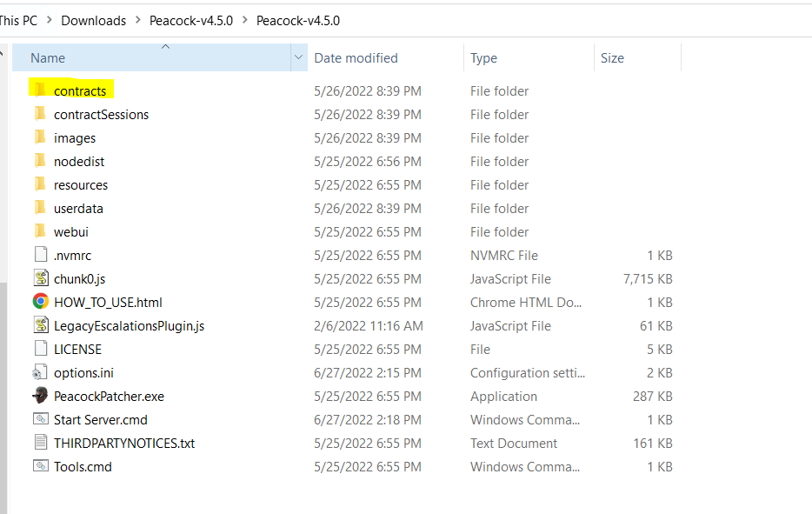Select the contractSessions folder
This screenshot has width=812, height=514.
[x=101, y=114]
